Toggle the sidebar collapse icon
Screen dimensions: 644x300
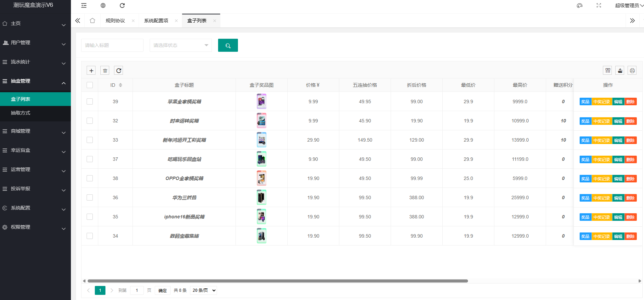(x=84, y=5)
